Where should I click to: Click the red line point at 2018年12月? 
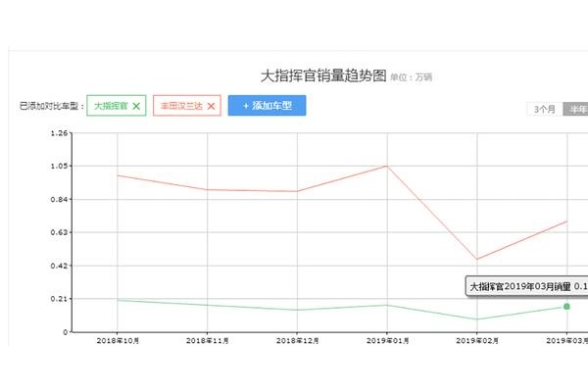point(297,191)
